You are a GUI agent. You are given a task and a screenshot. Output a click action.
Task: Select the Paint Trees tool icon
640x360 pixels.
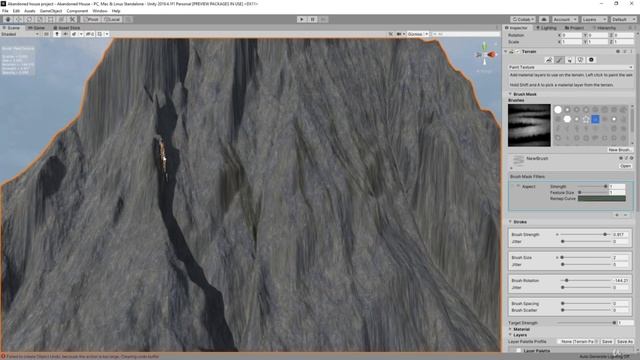[570, 60]
